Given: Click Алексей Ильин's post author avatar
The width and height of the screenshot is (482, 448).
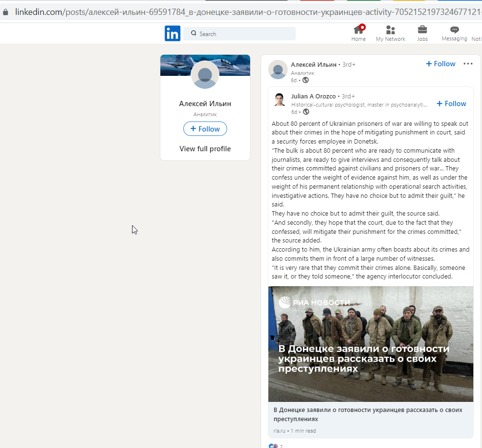Looking at the screenshot, I should pos(278,70).
